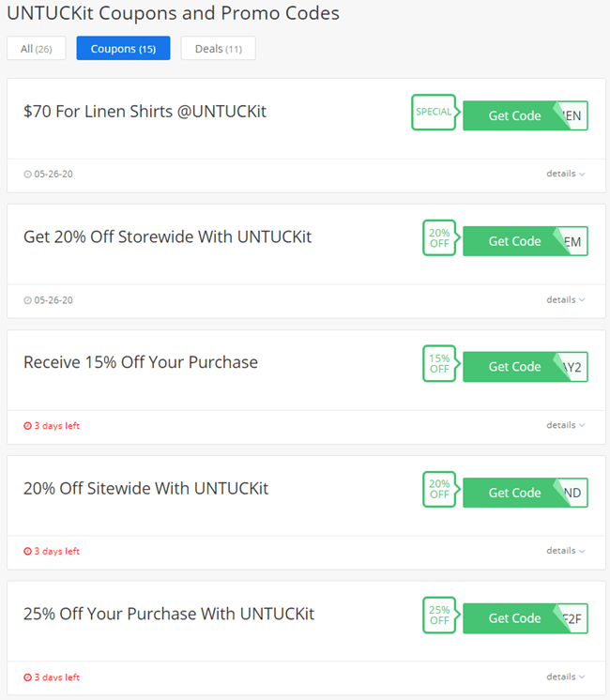Expand details for 20% Off Storewide coupon
Viewport: 610px width, 700px height.
[565, 299]
